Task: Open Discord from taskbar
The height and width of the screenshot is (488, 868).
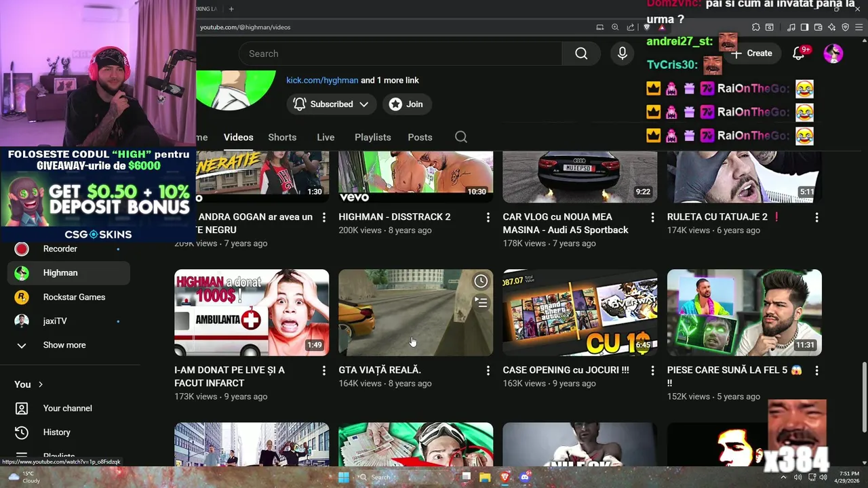Action: 524,477
